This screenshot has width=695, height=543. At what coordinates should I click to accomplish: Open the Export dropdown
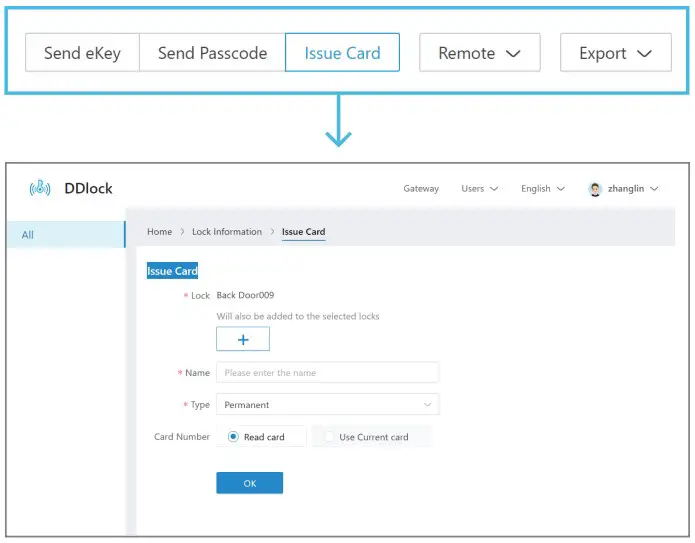[x=616, y=53]
